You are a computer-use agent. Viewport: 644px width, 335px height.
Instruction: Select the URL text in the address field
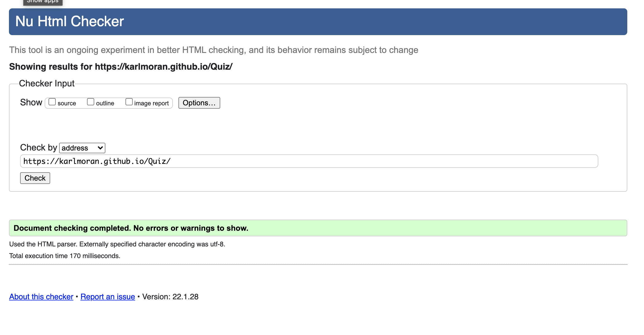[97, 161]
